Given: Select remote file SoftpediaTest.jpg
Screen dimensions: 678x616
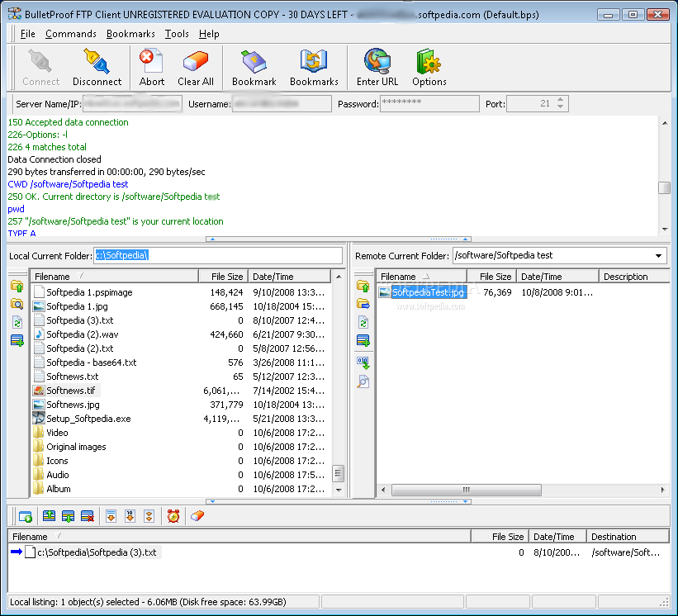Looking at the screenshot, I should click(428, 292).
